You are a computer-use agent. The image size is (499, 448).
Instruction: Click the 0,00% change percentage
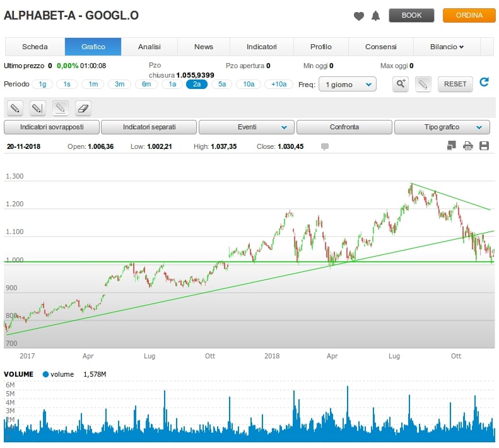tap(68, 66)
